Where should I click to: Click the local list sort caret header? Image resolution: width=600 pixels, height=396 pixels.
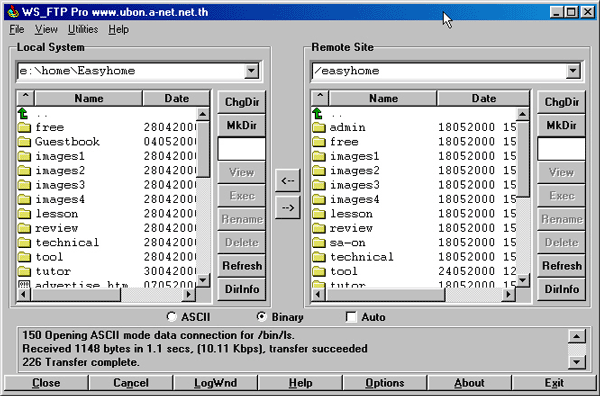pos(26,98)
